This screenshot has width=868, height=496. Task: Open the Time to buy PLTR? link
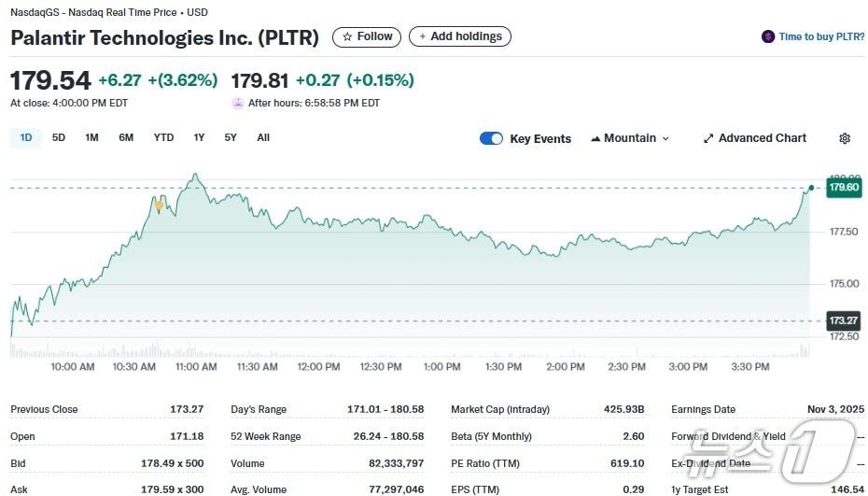821,37
